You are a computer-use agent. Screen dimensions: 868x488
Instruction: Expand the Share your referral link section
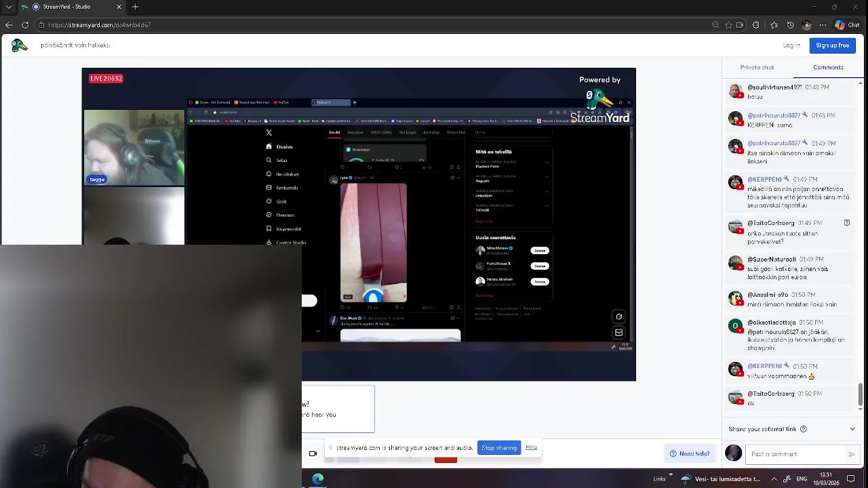pyautogui.click(x=852, y=429)
